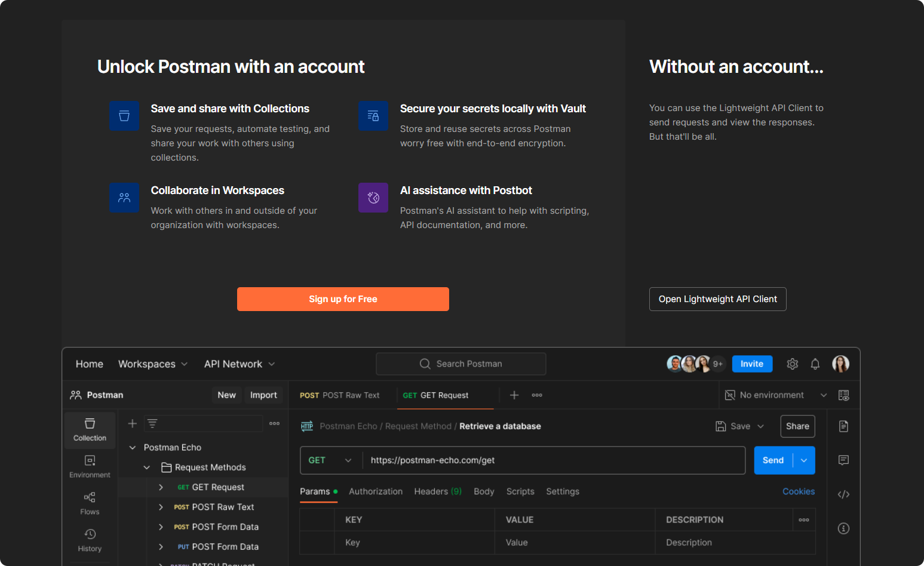Click the Send button
The height and width of the screenshot is (566, 924).
(x=773, y=460)
